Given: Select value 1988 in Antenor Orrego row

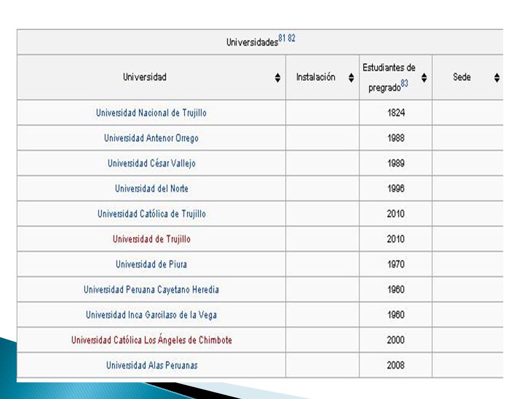Looking at the screenshot, I should tap(396, 138).
